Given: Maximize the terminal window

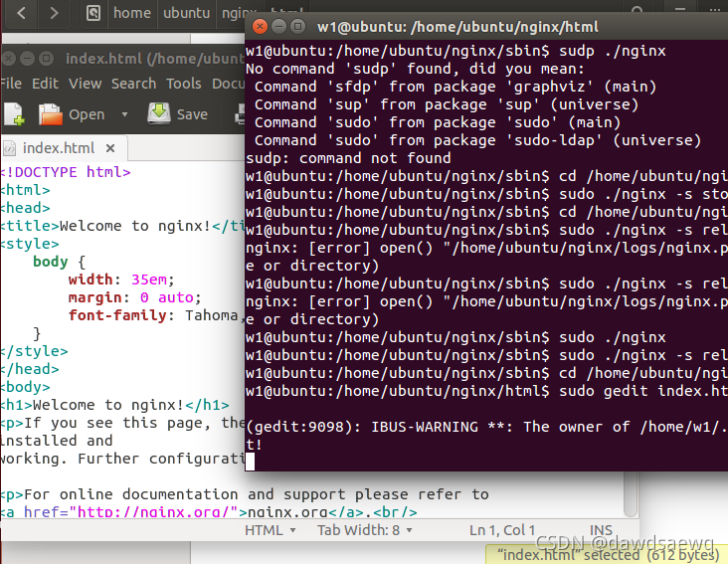Looking at the screenshot, I should (x=297, y=27).
